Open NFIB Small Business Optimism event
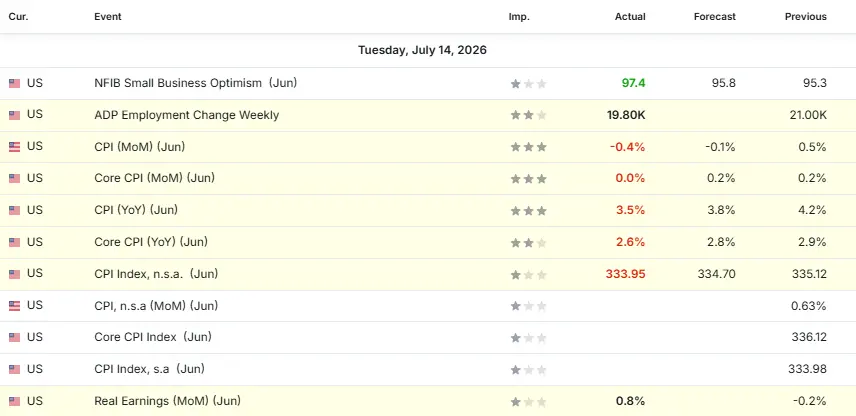 [195, 83]
